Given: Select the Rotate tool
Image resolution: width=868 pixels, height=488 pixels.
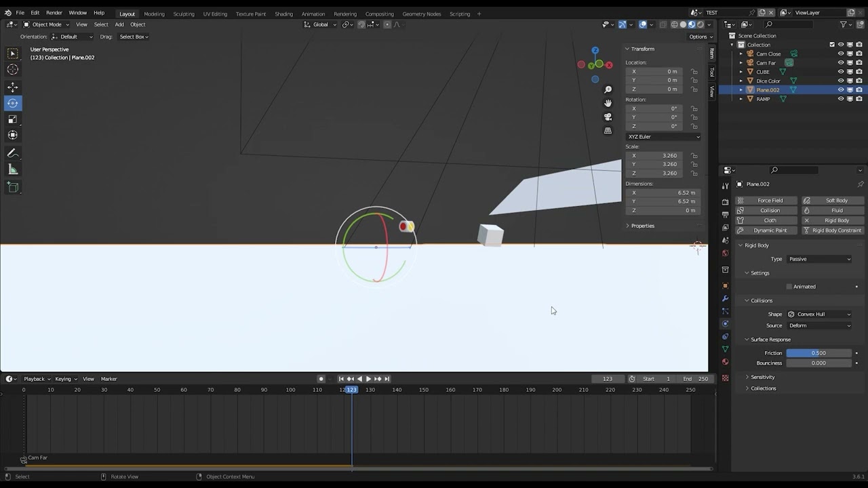Looking at the screenshot, I should [13, 103].
